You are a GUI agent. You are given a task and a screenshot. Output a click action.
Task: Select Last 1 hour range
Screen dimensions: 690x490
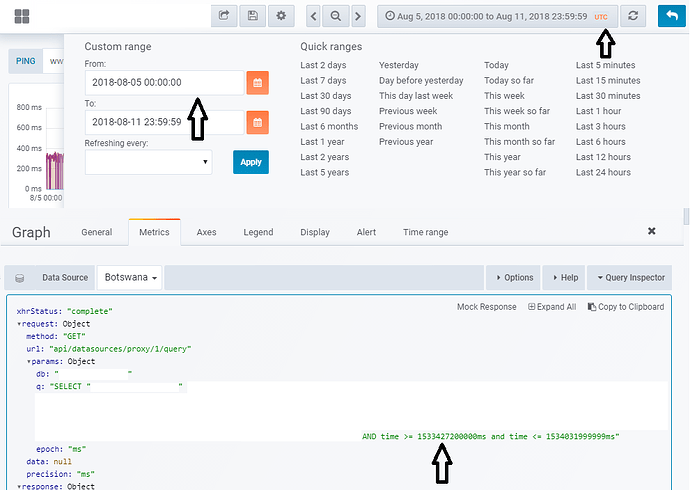click(x=598, y=111)
